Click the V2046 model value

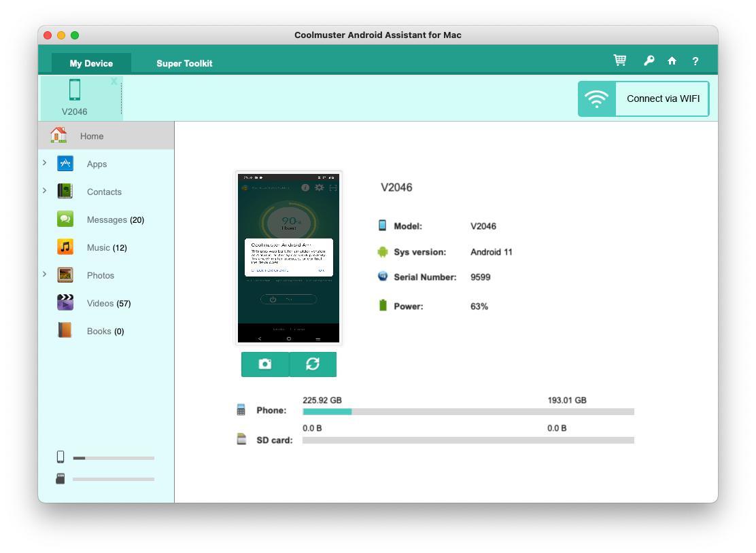click(483, 226)
